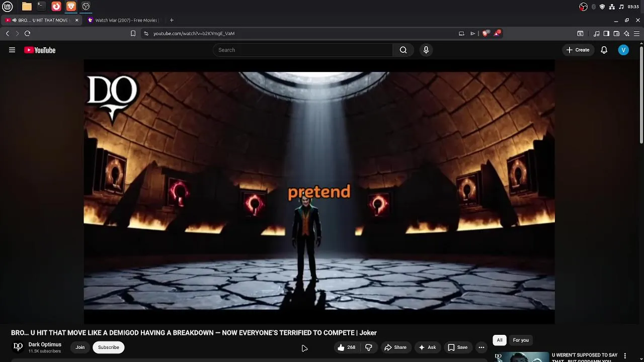The height and width of the screenshot is (362, 644).
Task: Select the For you filter chip
Action: (521, 340)
